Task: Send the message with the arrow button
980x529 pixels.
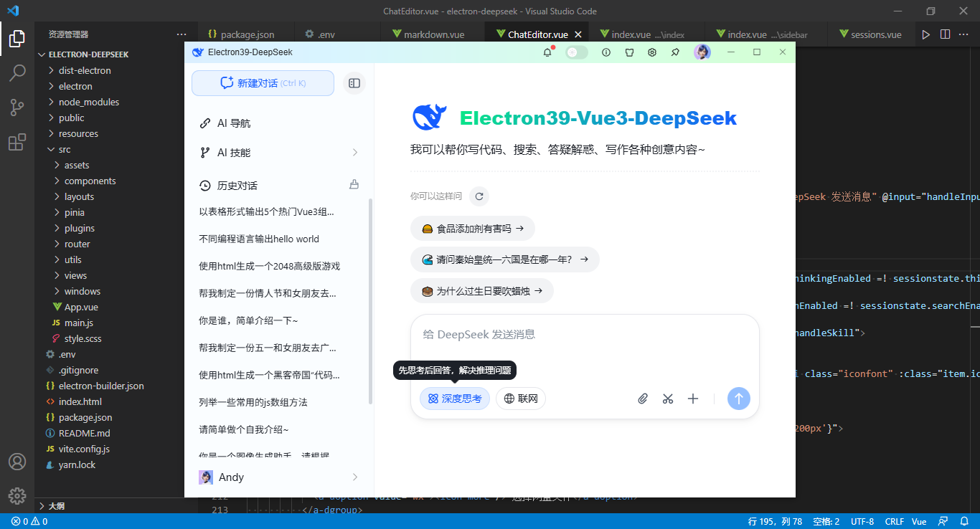Action: tap(739, 399)
